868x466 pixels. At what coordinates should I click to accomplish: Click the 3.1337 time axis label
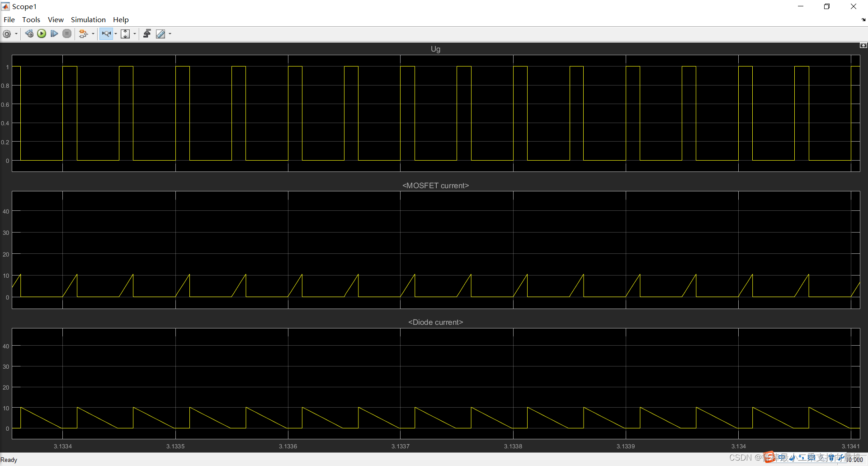coord(401,446)
